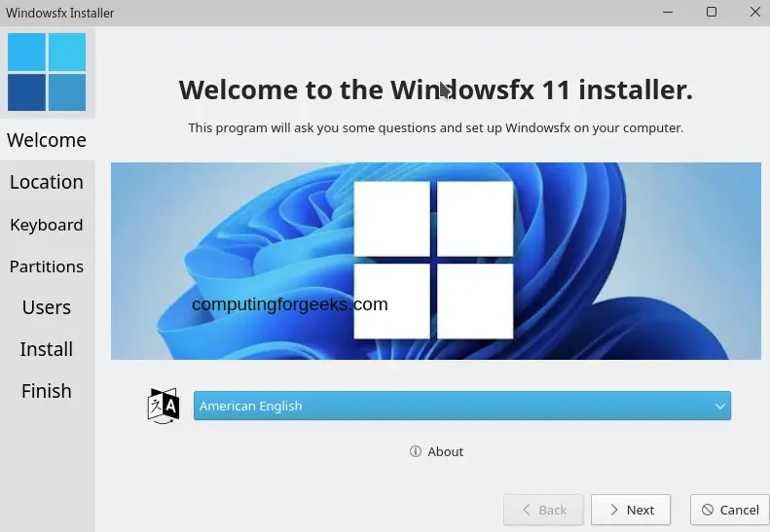
Task: Maximize the Windowsfx Installer window
Action: point(712,12)
